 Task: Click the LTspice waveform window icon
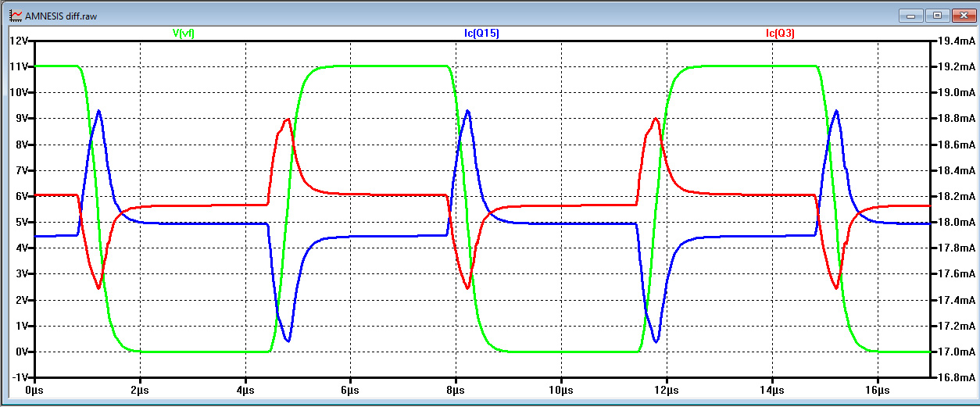pyautogui.click(x=16, y=14)
